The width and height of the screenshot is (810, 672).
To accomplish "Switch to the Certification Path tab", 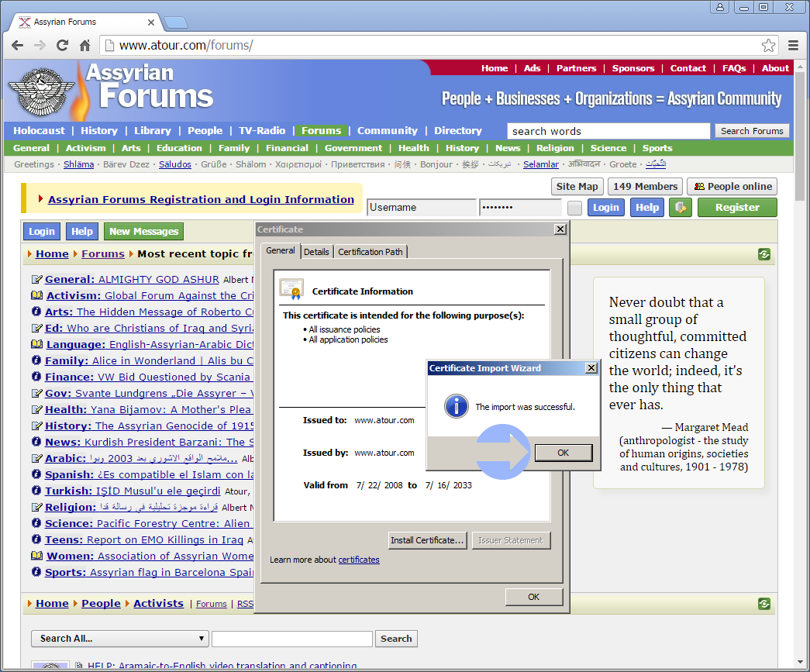I will pos(371,252).
